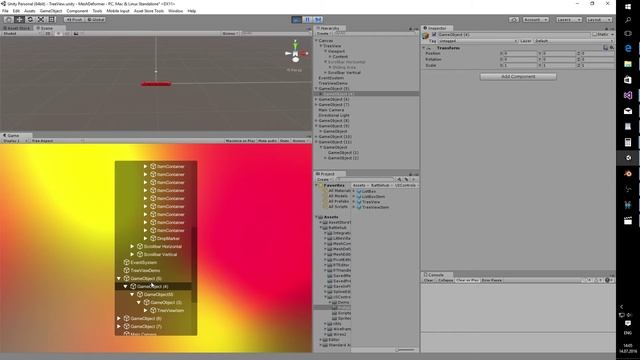The image size is (640, 360).
Task: Click the Step frame button
Action: pos(318,19)
